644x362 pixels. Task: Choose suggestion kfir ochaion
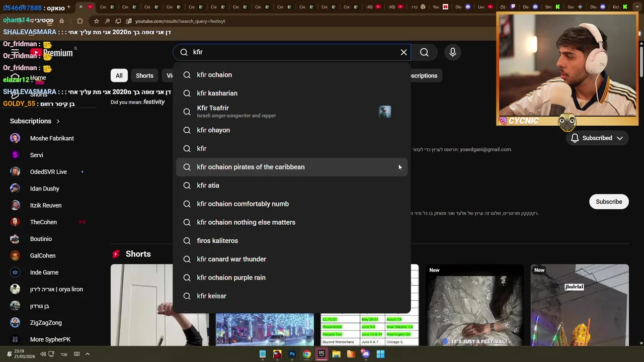click(x=292, y=75)
